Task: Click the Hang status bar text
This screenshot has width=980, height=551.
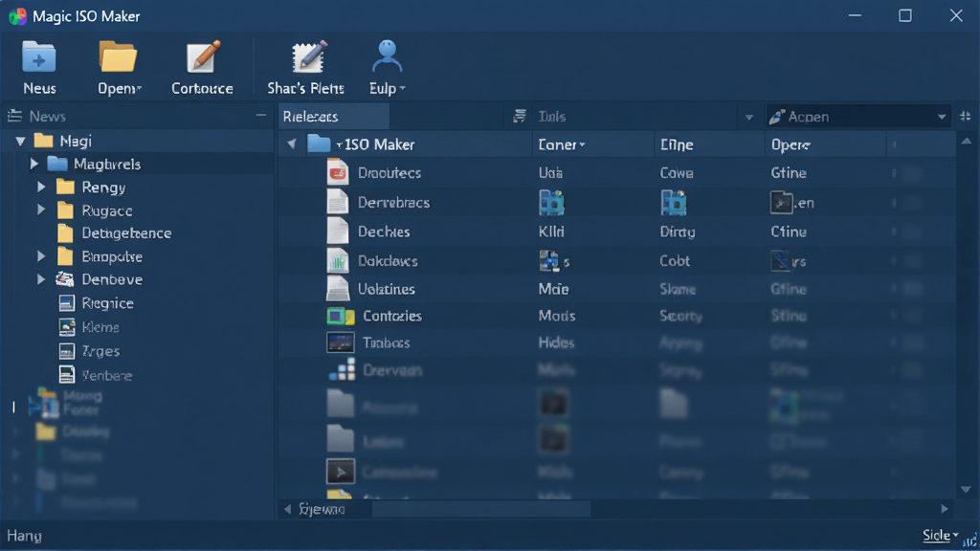Action: 24,536
